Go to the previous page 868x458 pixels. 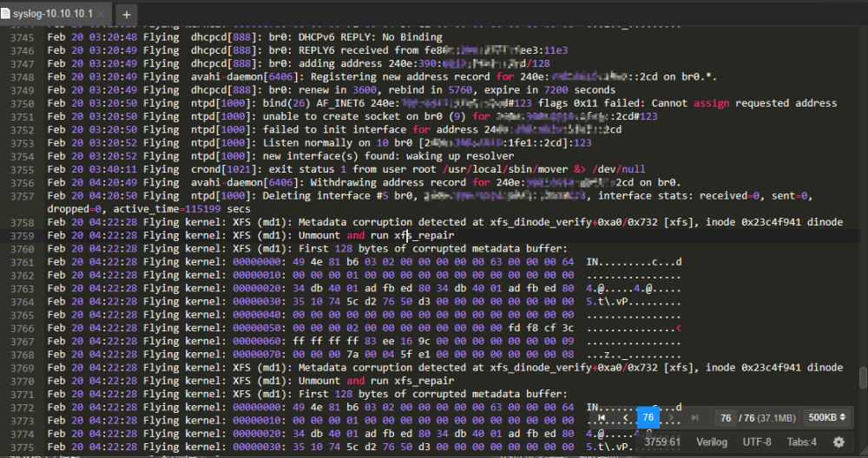(x=626, y=417)
